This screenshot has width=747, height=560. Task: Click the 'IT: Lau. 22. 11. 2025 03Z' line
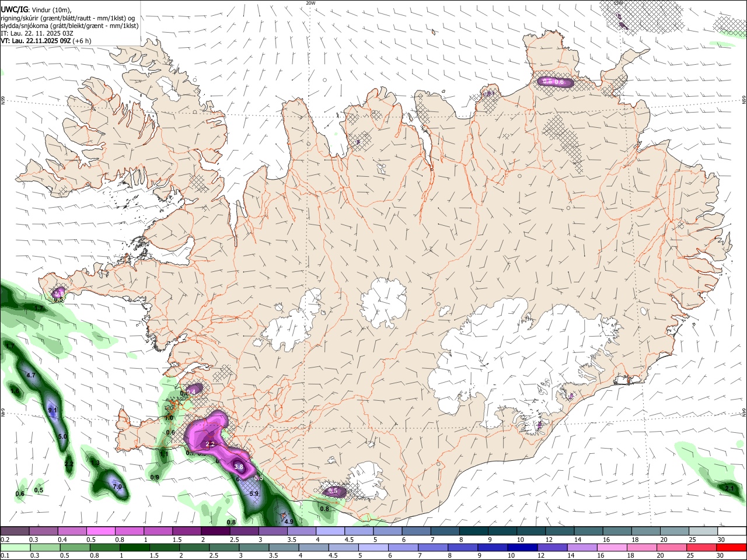(x=37, y=33)
